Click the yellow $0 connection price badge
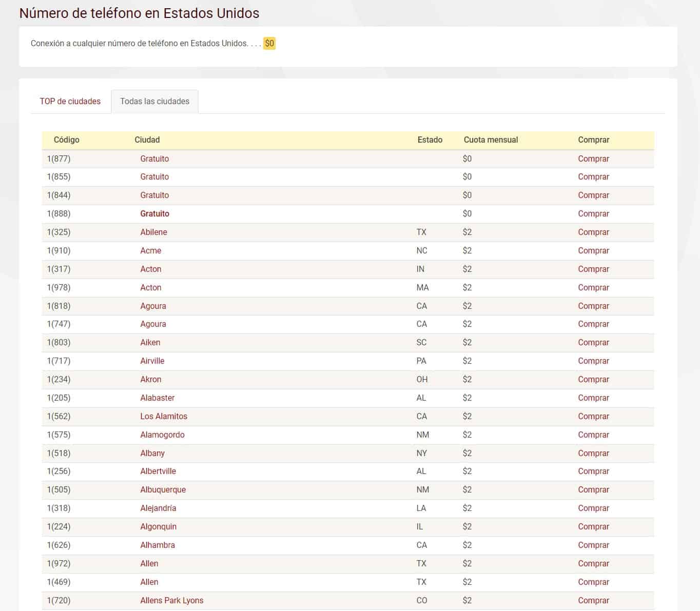The height and width of the screenshot is (611, 700). tap(269, 43)
